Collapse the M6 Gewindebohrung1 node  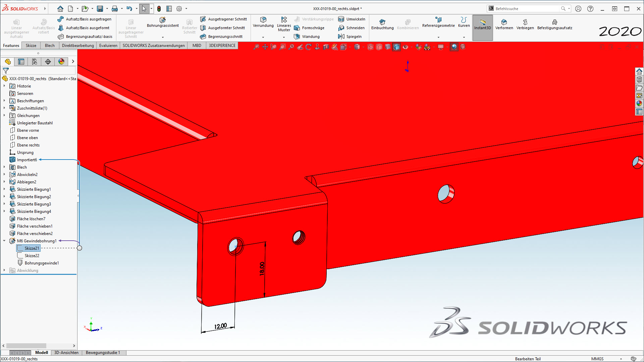click(x=4, y=241)
